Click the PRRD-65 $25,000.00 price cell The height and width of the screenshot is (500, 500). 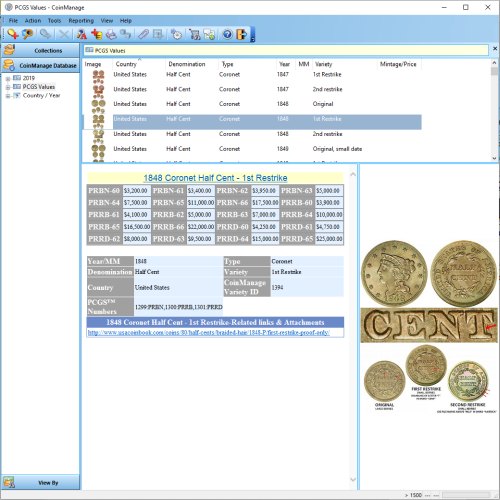pyautogui.click(x=329, y=239)
